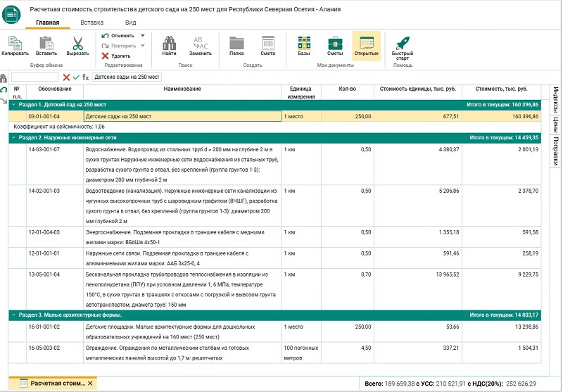Click green undo arrow on left sidebar
Screen dimensions: 563x392
click(4, 90)
